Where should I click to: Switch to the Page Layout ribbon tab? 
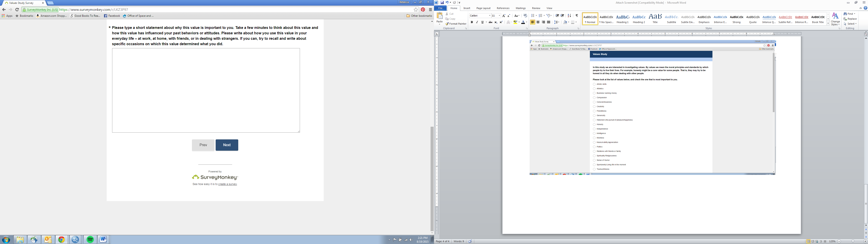point(483,8)
